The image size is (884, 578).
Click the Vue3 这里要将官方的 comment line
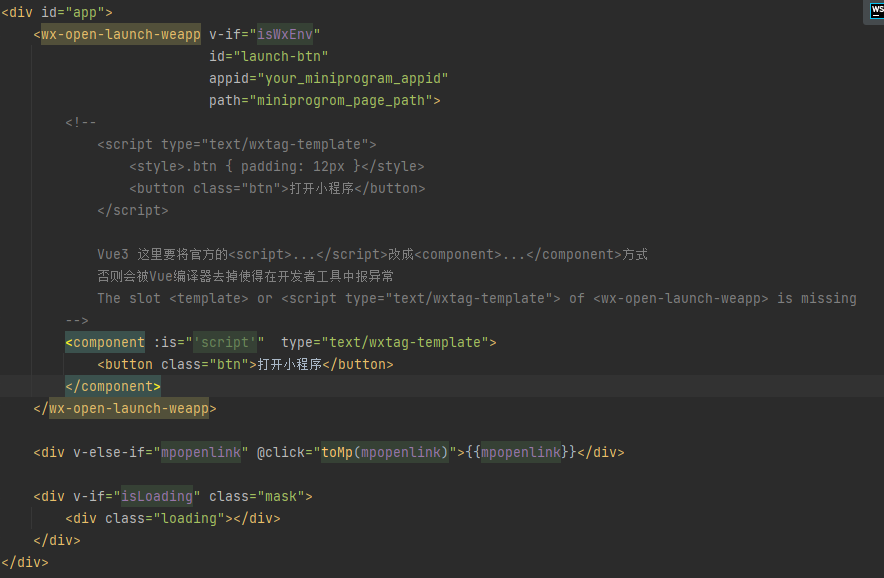[x=372, y=254]
